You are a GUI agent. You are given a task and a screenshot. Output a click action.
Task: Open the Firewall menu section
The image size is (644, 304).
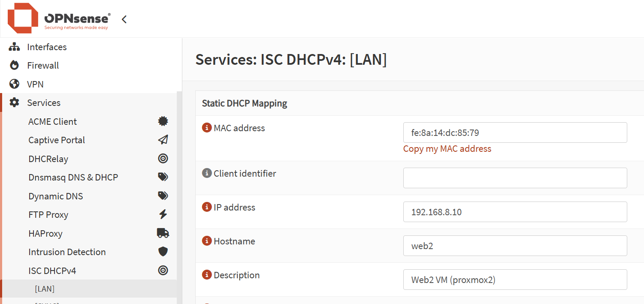pos(43,66)
